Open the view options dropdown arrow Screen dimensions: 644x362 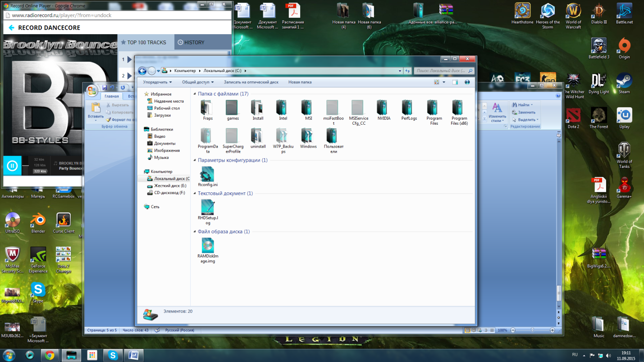pyautogui.click(x=444, y=82)
